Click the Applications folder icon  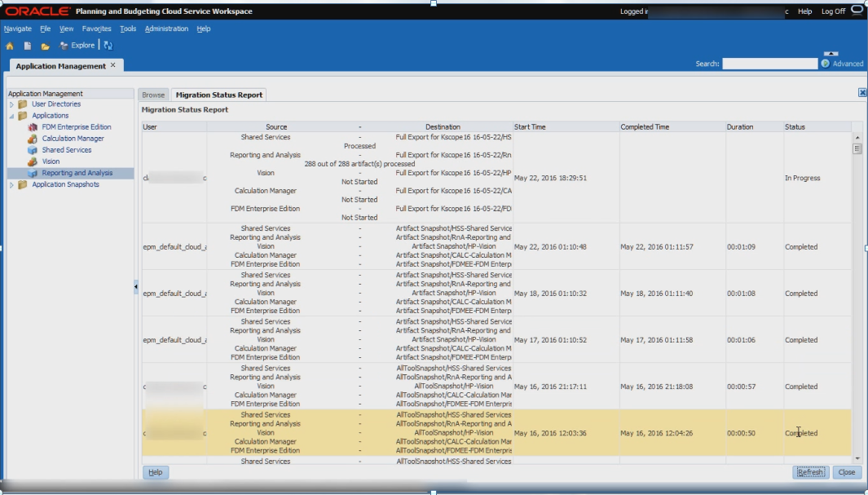coord(22,116)
